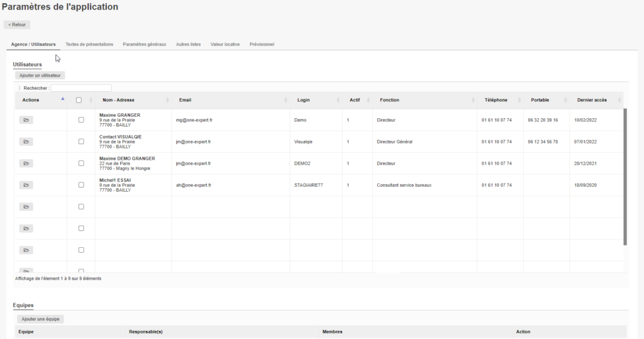Viewport: 644px width, 339px height.
Task: Click Ajouter un utilisateur button
Action: pos(40,75)
